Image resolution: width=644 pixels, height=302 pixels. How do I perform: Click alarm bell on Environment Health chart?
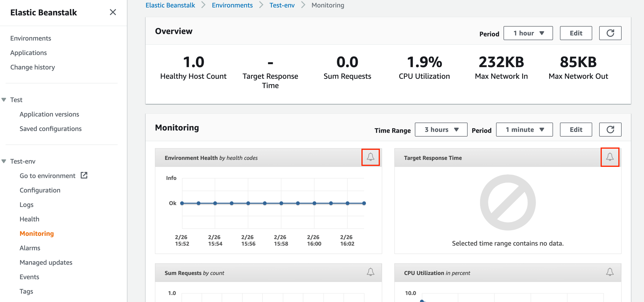[x=371, y=157]
